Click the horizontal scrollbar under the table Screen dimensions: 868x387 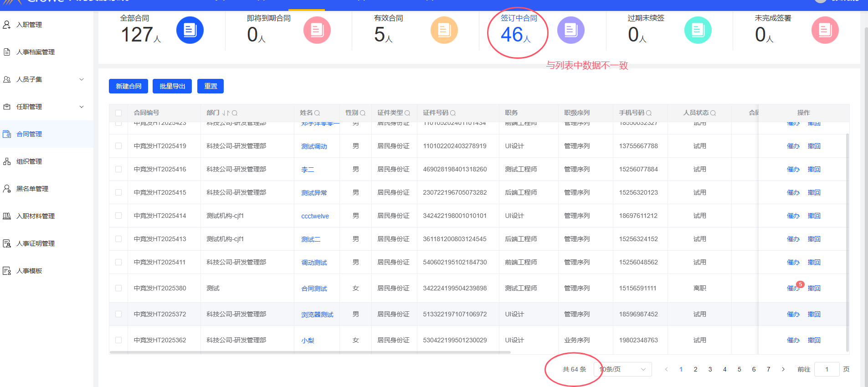[310, 352]
